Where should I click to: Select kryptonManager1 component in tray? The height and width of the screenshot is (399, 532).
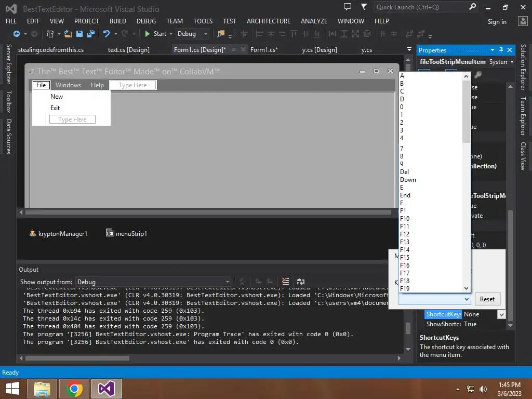[58, 233]
